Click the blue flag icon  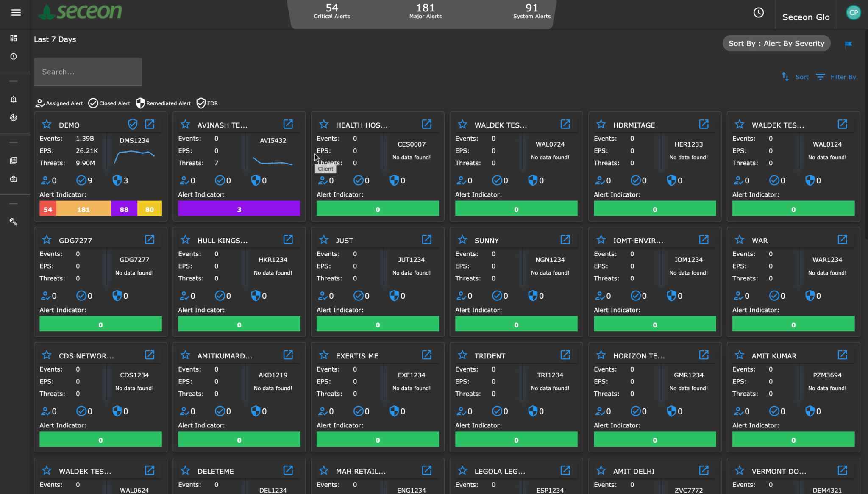[x=848, y=44]
